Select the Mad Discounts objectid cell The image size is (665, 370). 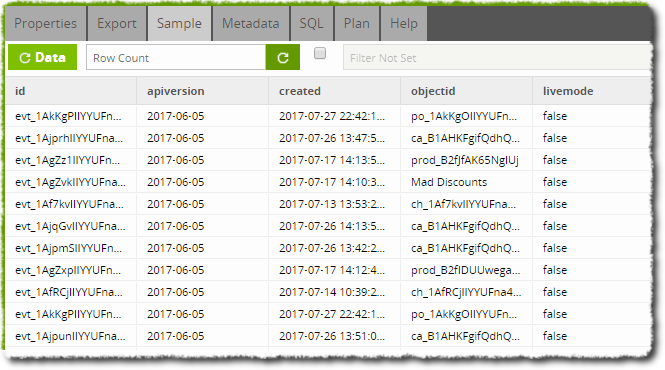click(x=467, y=182)
